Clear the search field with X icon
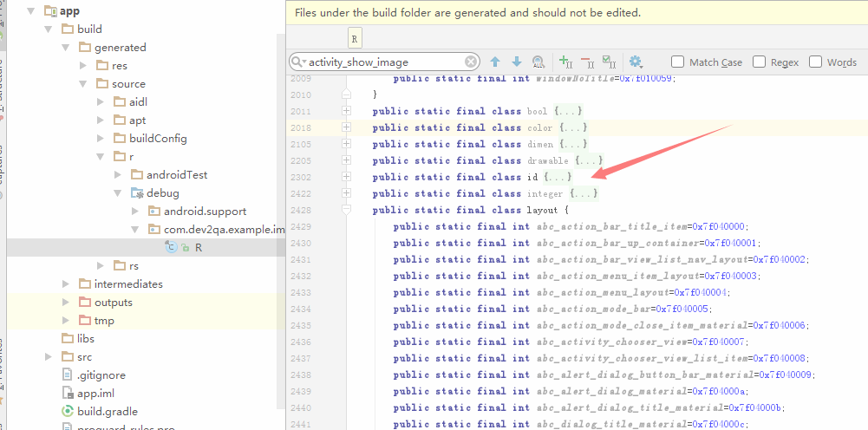 click(471, 62)
